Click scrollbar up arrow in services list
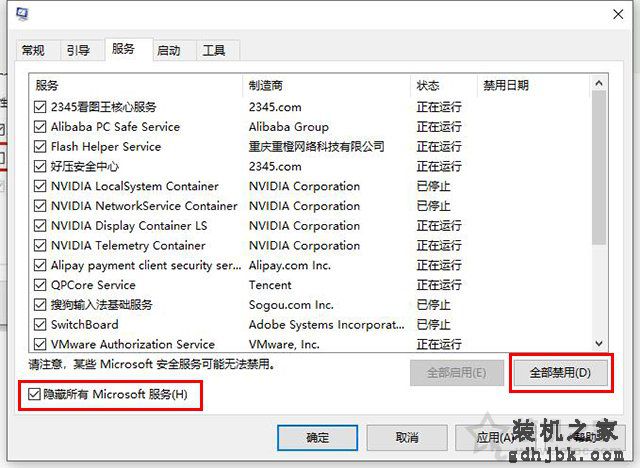The width and height of the screenshot is (640, 468). point(599,83)
